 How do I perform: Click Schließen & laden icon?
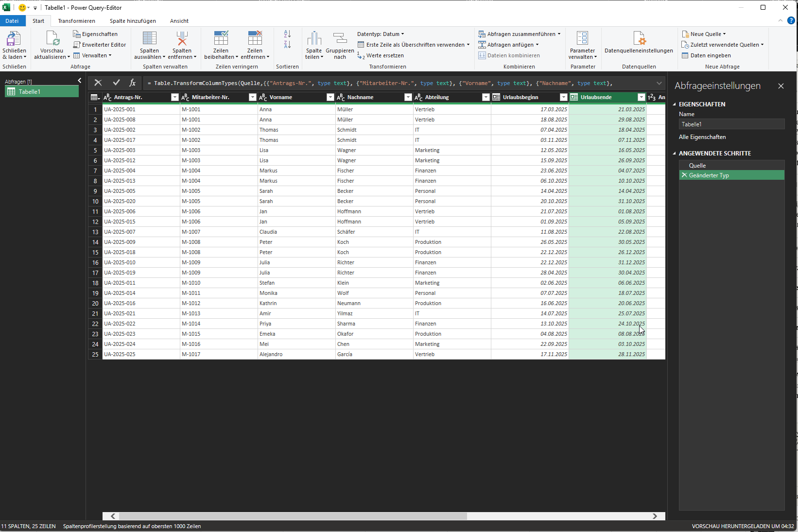[14, 38]
